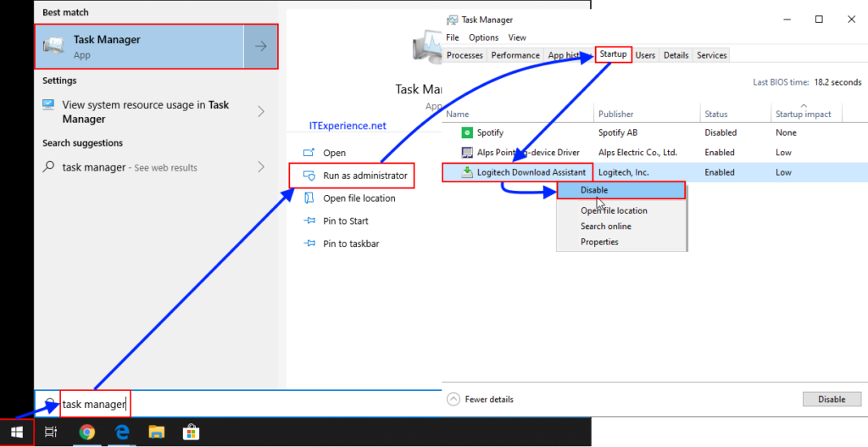This screenshot has width=868, height=447.
Task: Launch Microsoft Edge from the taskbar
Action: [x=122, y=432]
